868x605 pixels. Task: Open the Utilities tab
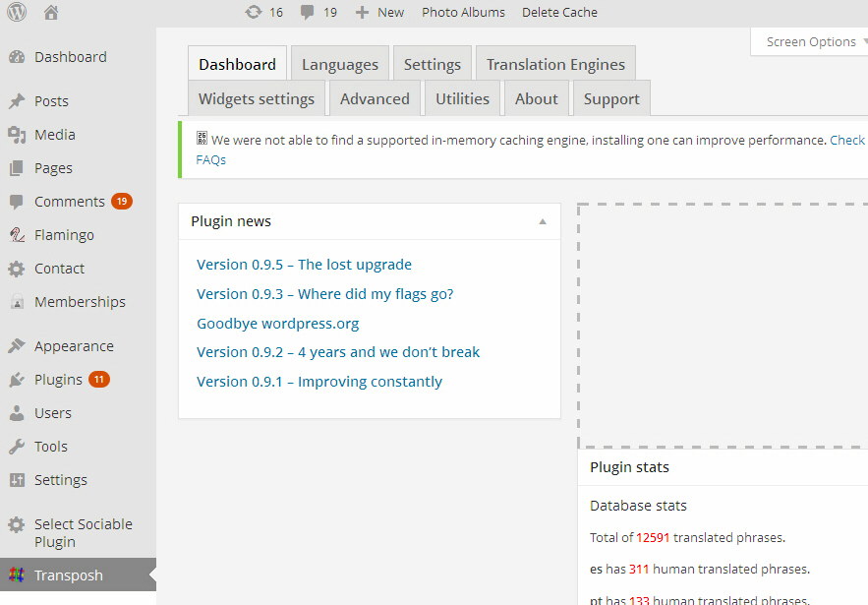pos(462,98)
